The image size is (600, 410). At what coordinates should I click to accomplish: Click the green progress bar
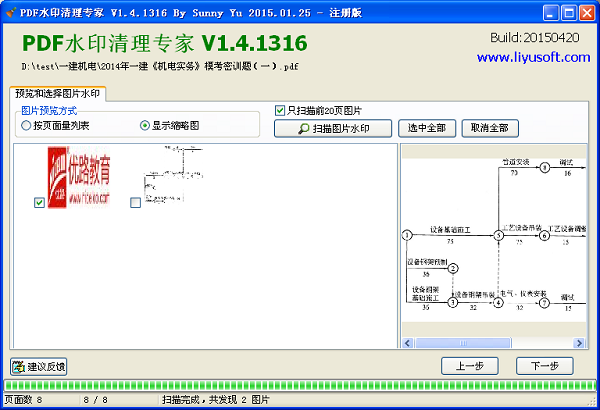coord(300,385)
